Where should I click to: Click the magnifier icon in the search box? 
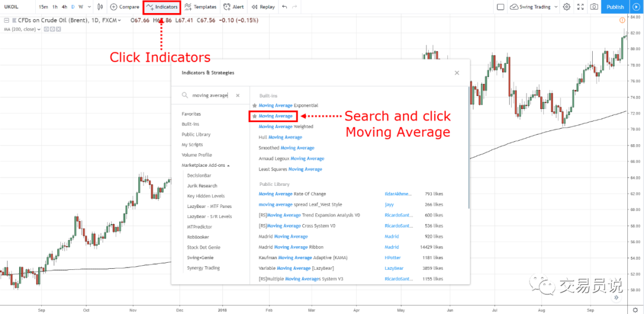tap(185, 95)
